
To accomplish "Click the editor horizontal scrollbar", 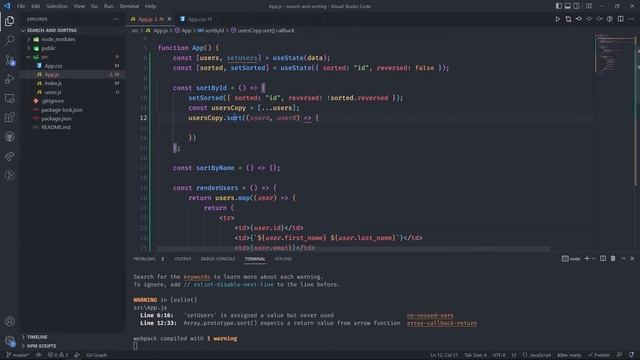I will pyautogui.click(x=353, y=249).
